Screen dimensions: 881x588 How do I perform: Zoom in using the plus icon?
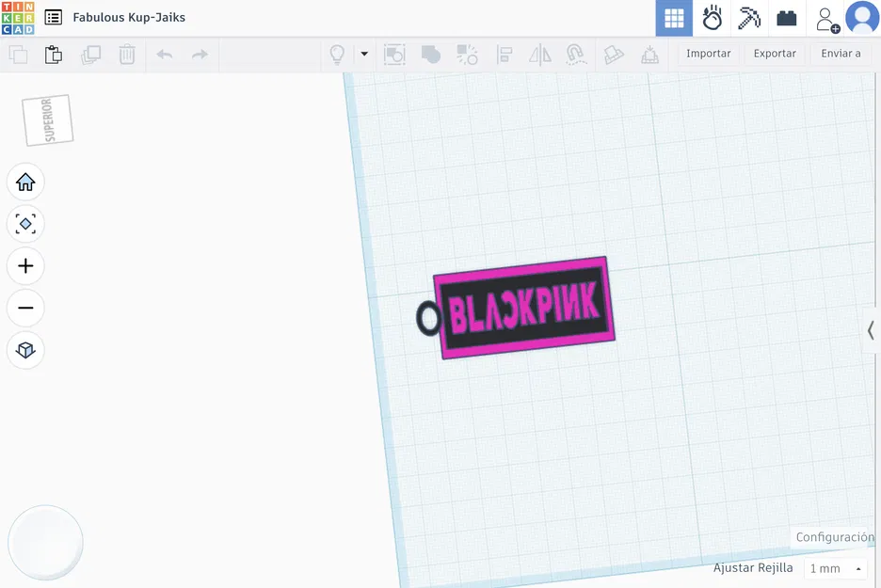[25, 265]
